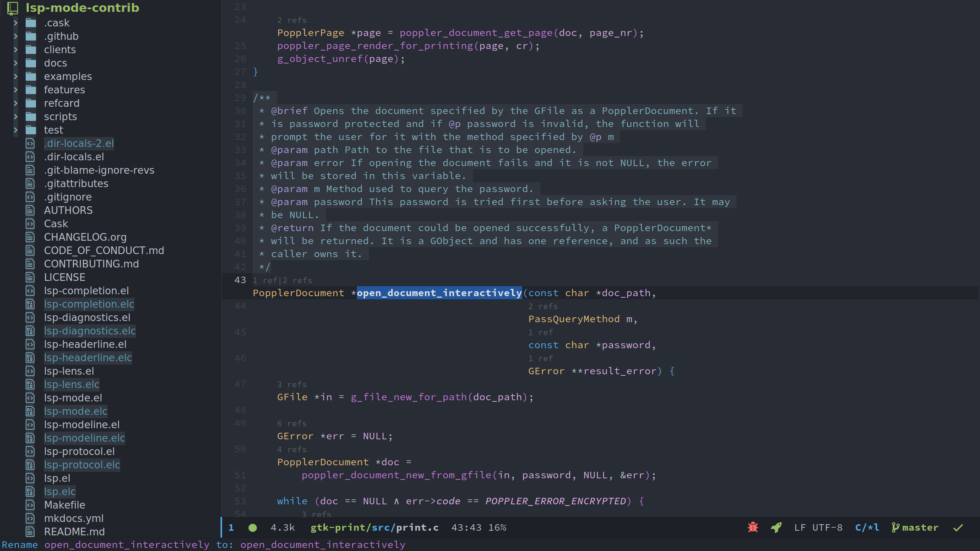Click the Makefile file icon in tree

click(x=30, y=505)
